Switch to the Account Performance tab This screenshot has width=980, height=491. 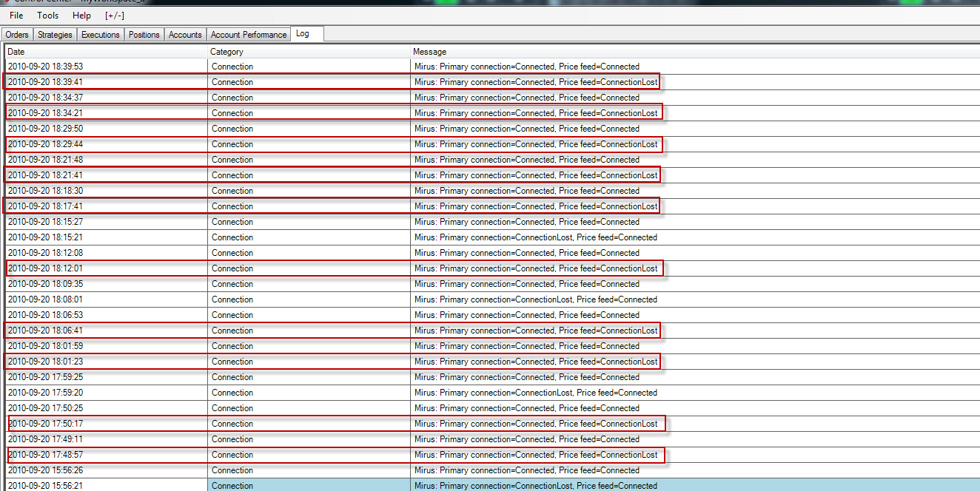pos(249,35)
